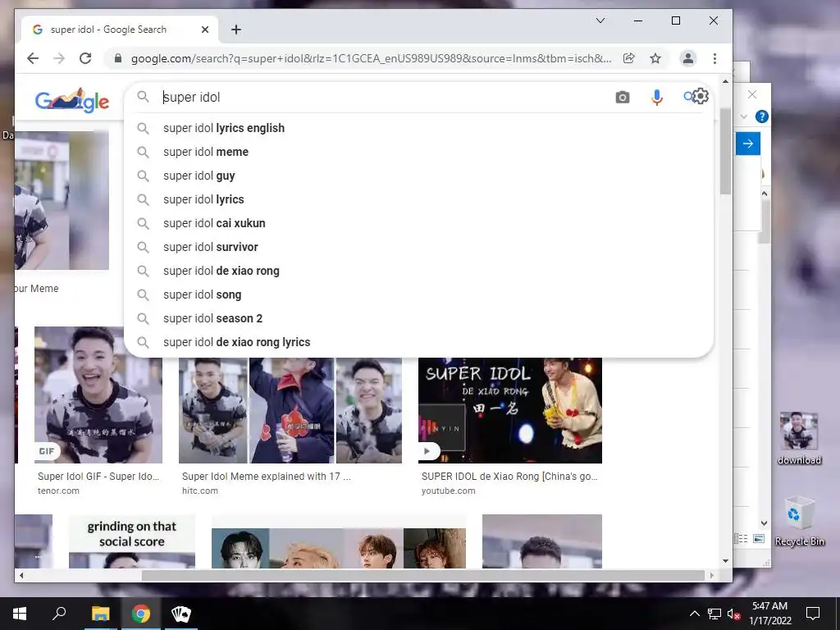
Task: Click the Google doodle logo
Action: click(x=72, y=100)
